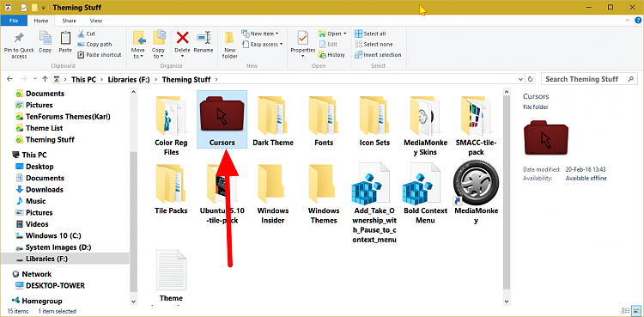Click the Help question mark icon
The height and width of the screenshot is (317, 644).
click(638, 20)
